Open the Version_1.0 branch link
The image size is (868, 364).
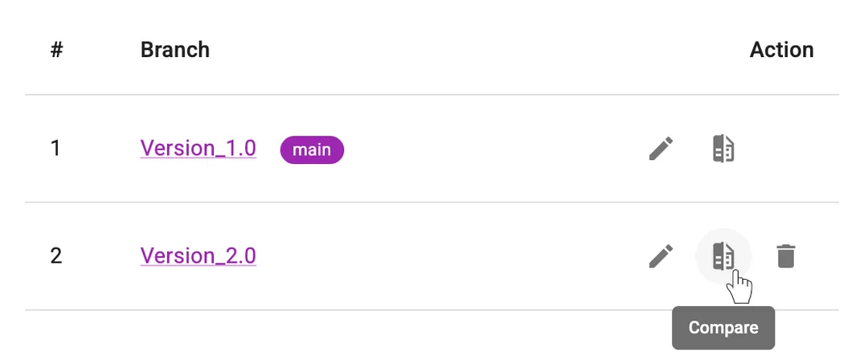click(x=198, y=149)
